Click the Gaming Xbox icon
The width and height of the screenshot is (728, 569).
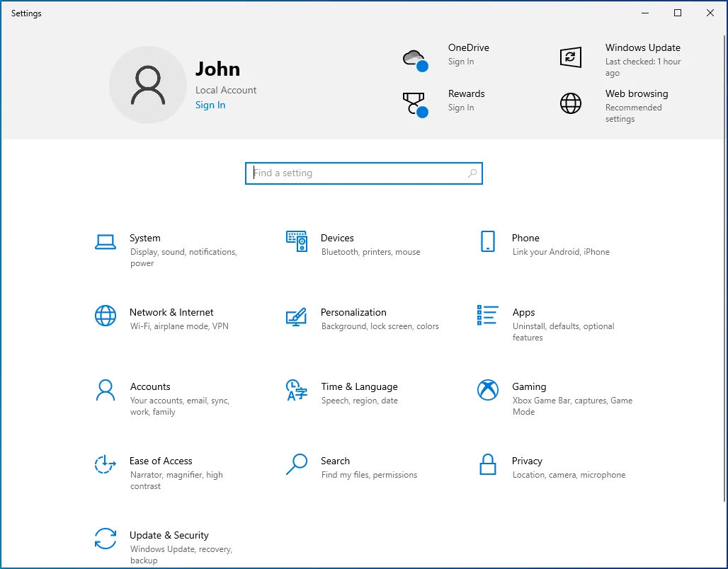(487, 390)
